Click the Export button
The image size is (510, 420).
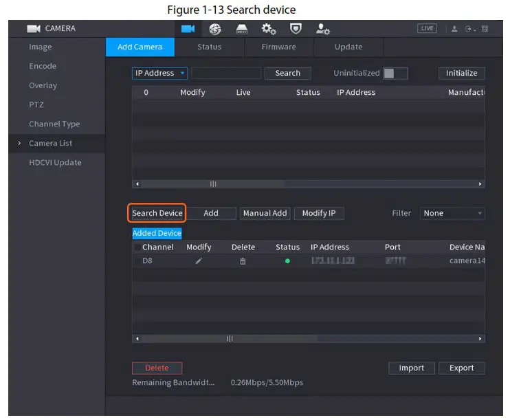coord(461,368)
